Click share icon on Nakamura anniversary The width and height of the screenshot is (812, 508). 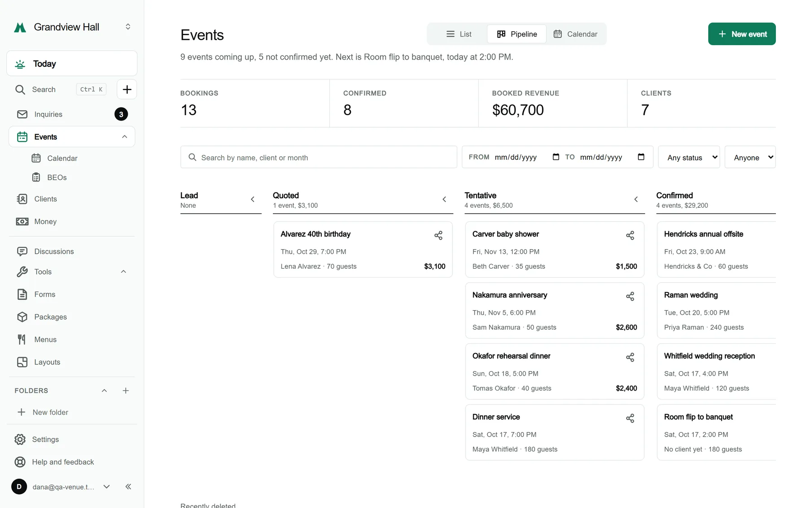pyautogui.click(x=630, y=296)
